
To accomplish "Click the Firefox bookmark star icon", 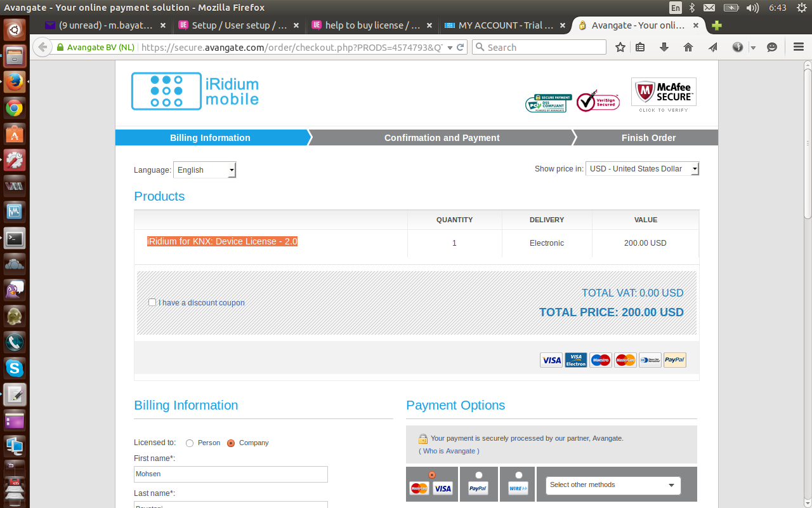I will click(620, 47).
